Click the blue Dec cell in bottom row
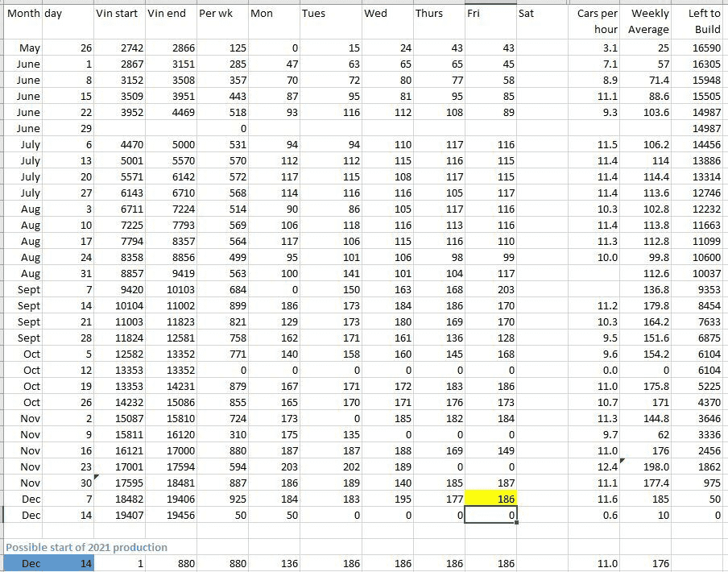The image size is (728, 572). click(x=31, y=564)
